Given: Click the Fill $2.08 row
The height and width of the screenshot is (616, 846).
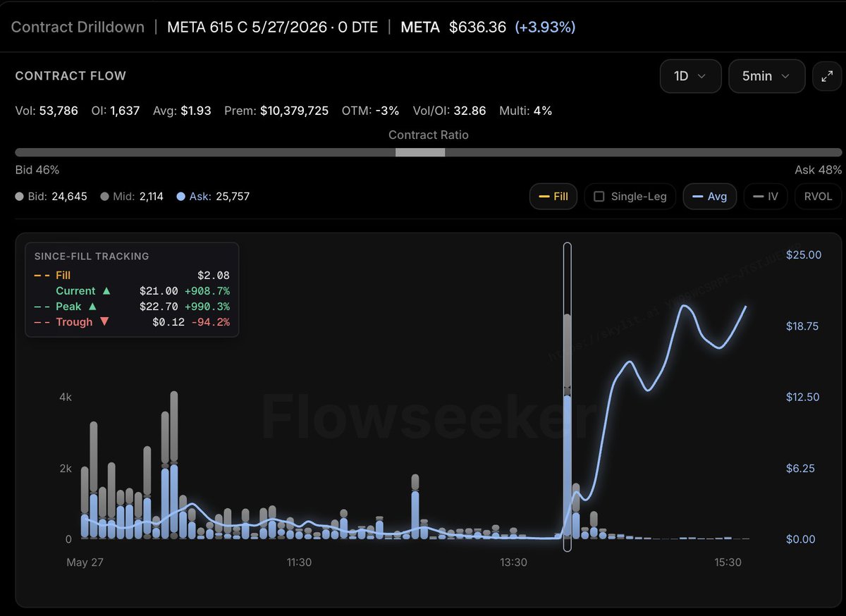Looking at the screenshot, I should pos(132,276).
